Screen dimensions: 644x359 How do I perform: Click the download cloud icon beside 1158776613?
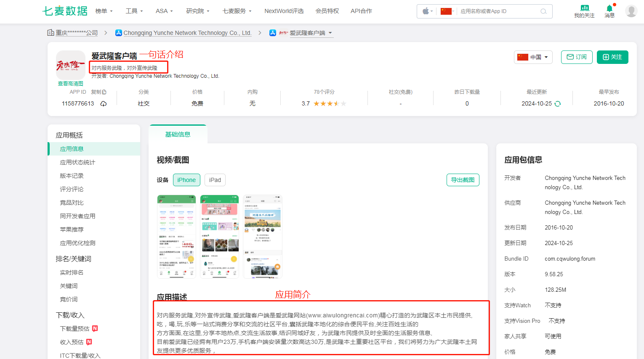[104, 103]
